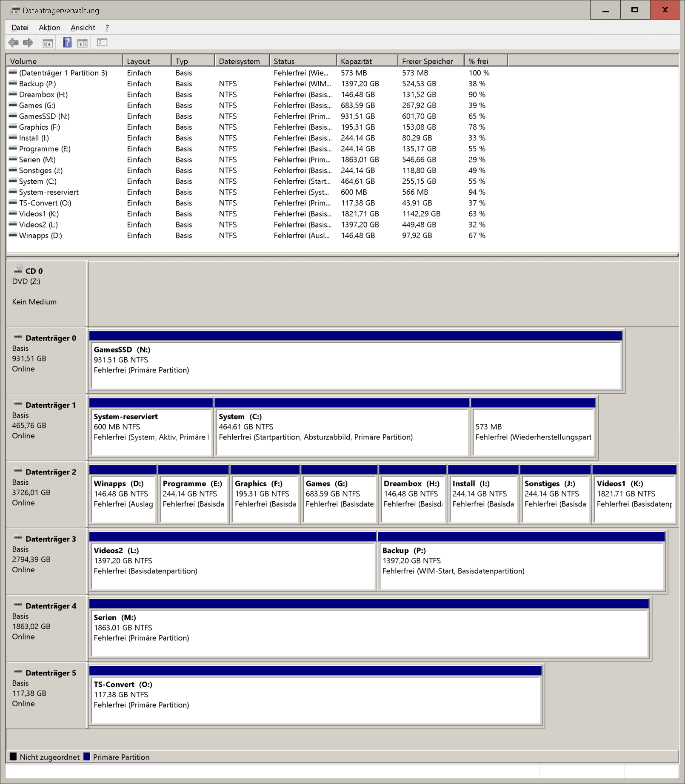The height and width of the screenshot is (784, 685).
Task: Select the Dreambox (H:) partition block
Action: click(413, 494)
